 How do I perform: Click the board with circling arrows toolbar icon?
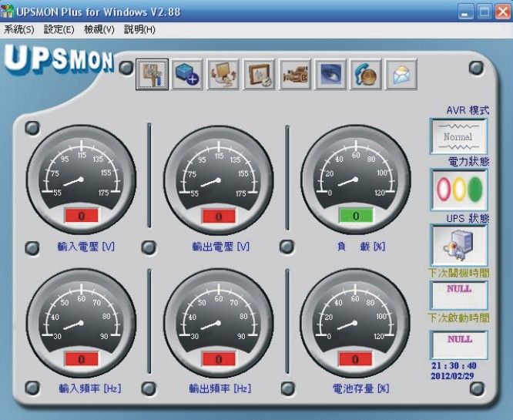click(x=223, y=74)
